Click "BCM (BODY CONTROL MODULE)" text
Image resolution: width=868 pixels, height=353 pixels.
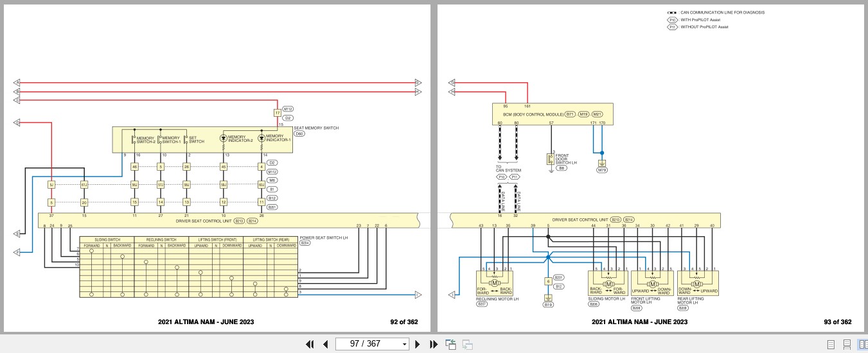(533, 114)
